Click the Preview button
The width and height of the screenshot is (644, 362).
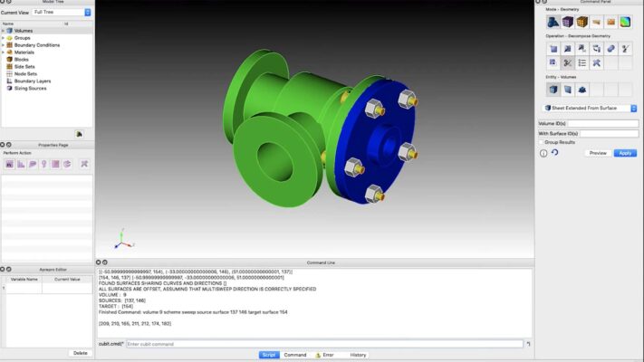pos(598,153)
